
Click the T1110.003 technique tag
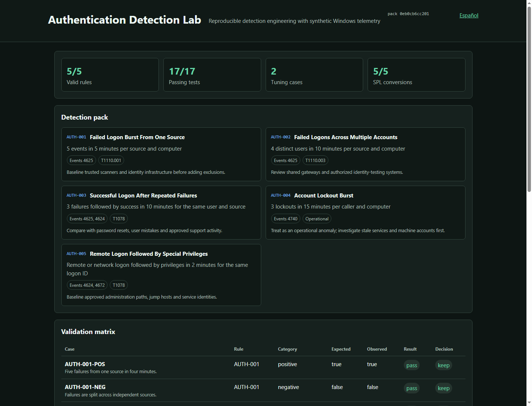316,161
